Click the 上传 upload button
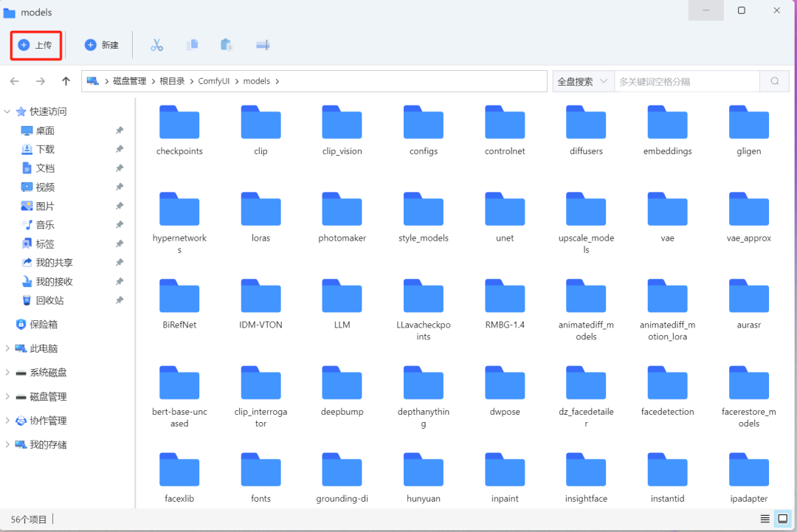 point(35,45)
